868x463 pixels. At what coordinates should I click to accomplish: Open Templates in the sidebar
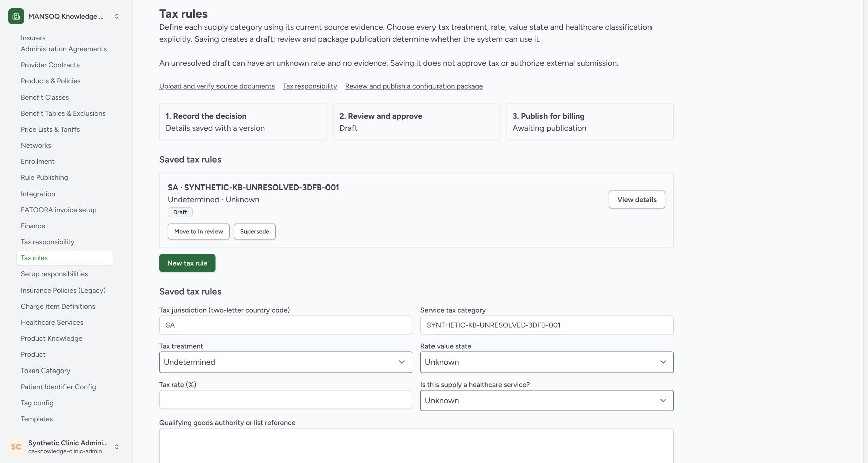pos(37,419)
